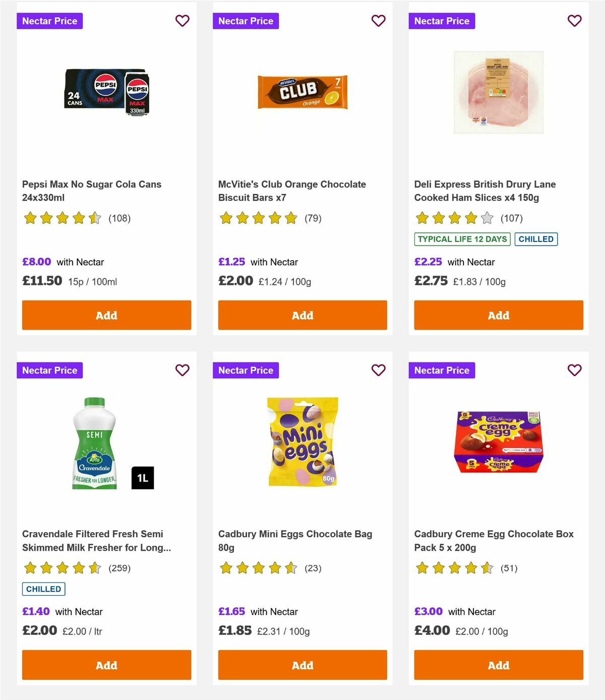Click the Nectar Price badge on the Pepsi Max card
605x700 pixels.
pos(50,21)
